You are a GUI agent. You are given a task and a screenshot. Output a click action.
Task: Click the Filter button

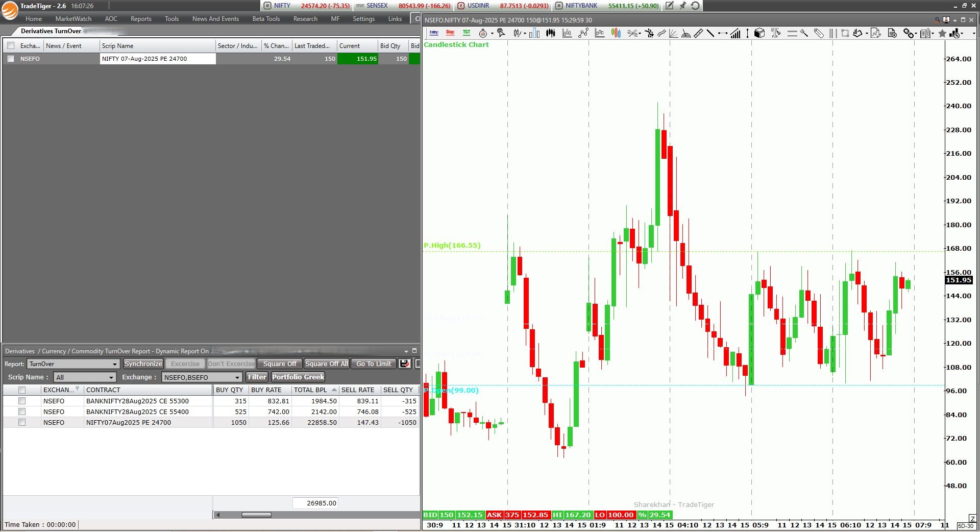[x=257, y=377]
